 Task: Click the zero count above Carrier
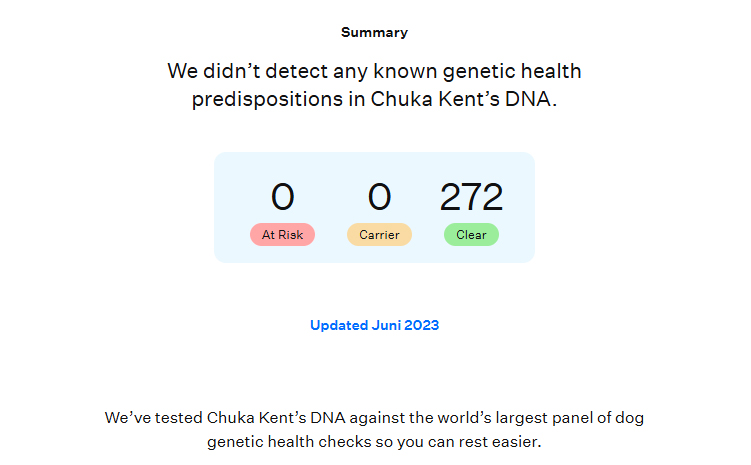379,196
